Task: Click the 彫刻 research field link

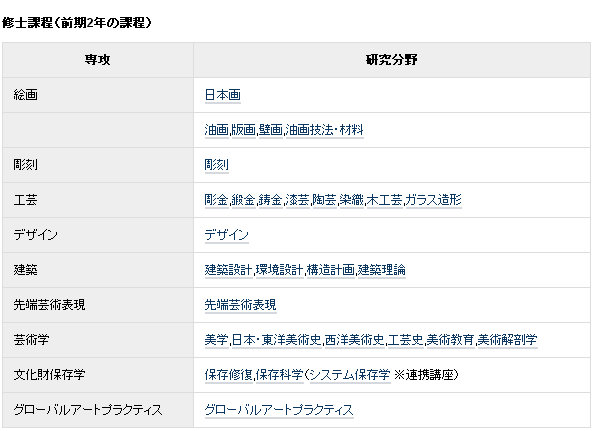Action: pyautogui.click(x=216, y=165)
